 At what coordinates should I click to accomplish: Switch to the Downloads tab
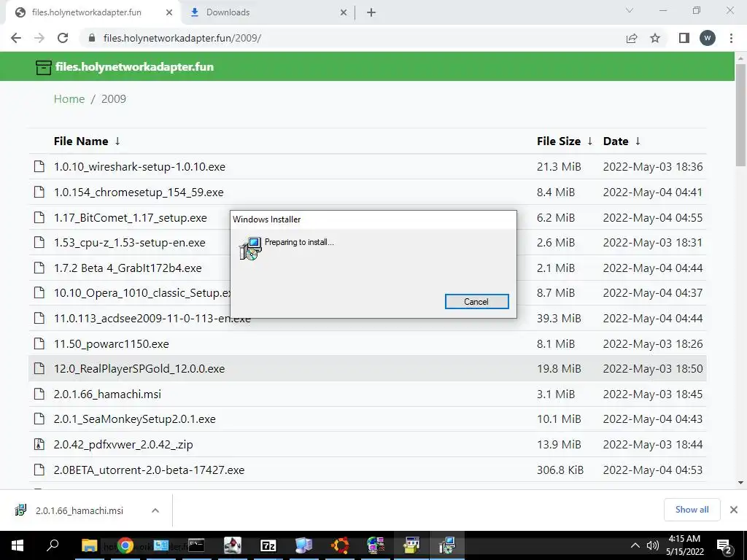267,12
